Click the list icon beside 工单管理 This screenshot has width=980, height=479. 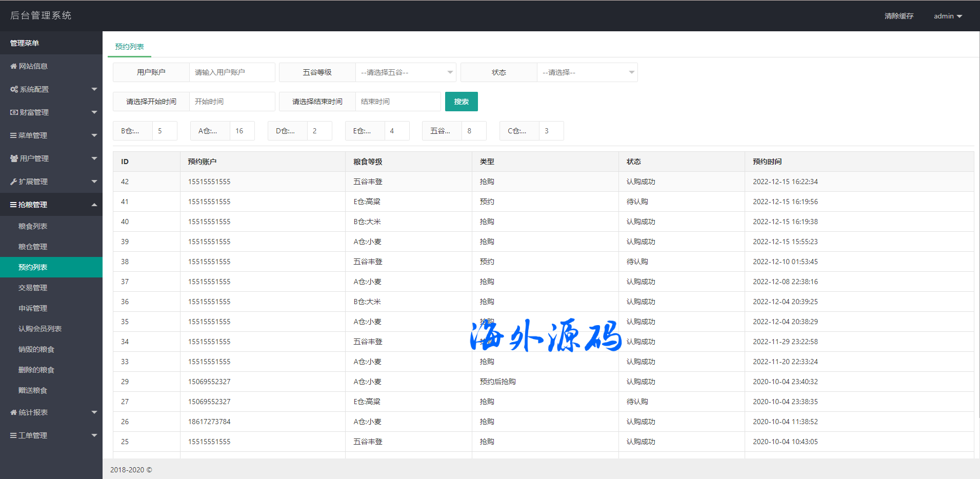coord(13,435)
